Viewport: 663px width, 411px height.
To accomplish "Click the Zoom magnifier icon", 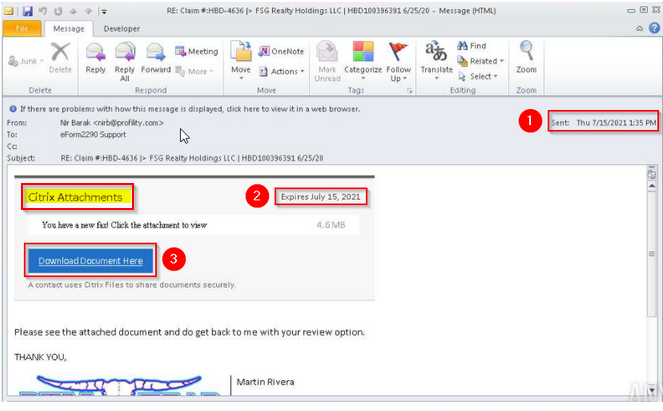I will pyautogui.click(x=526, y=51).
